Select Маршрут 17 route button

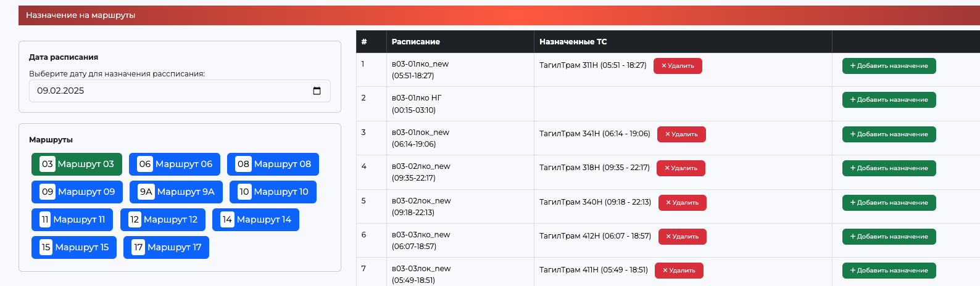click(x=166, y=247)
